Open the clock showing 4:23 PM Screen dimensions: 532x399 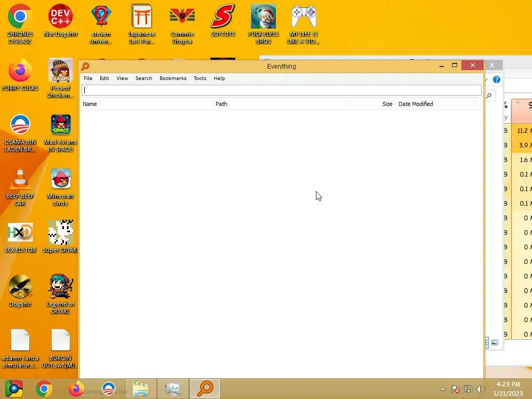tap(508, 389)
